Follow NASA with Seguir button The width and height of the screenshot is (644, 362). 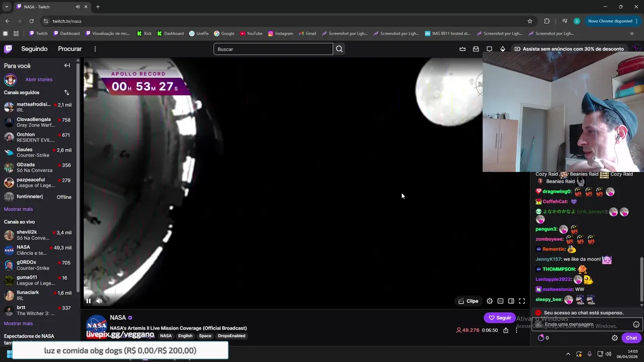tap(500, 318)
